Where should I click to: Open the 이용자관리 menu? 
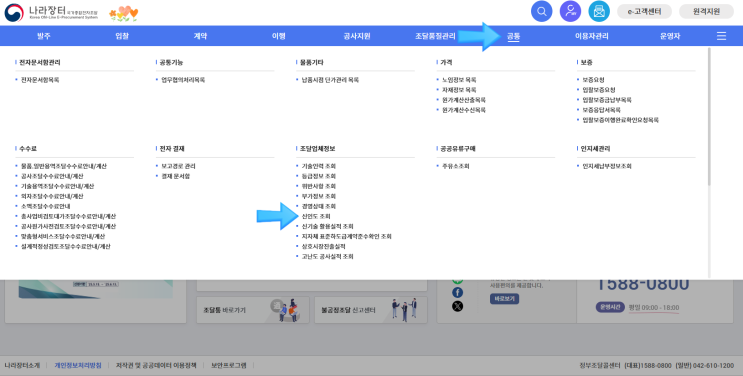click(x=592, y=36)
